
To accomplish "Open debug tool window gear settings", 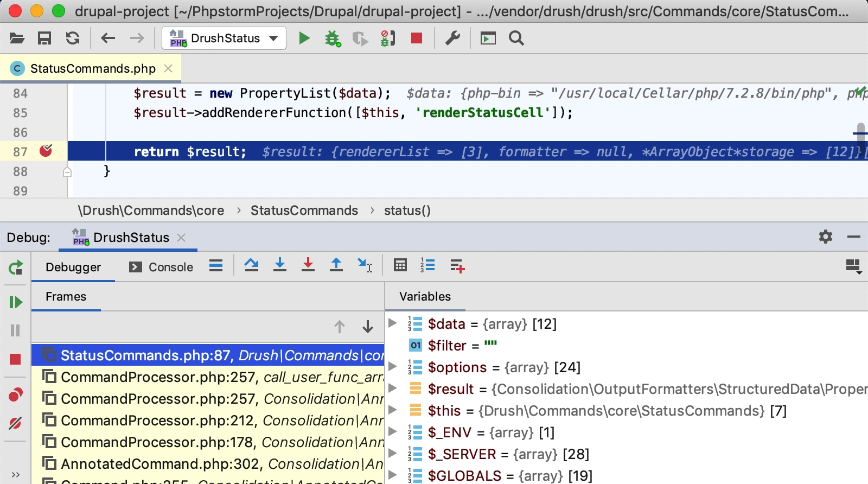I will coord(826,237).
